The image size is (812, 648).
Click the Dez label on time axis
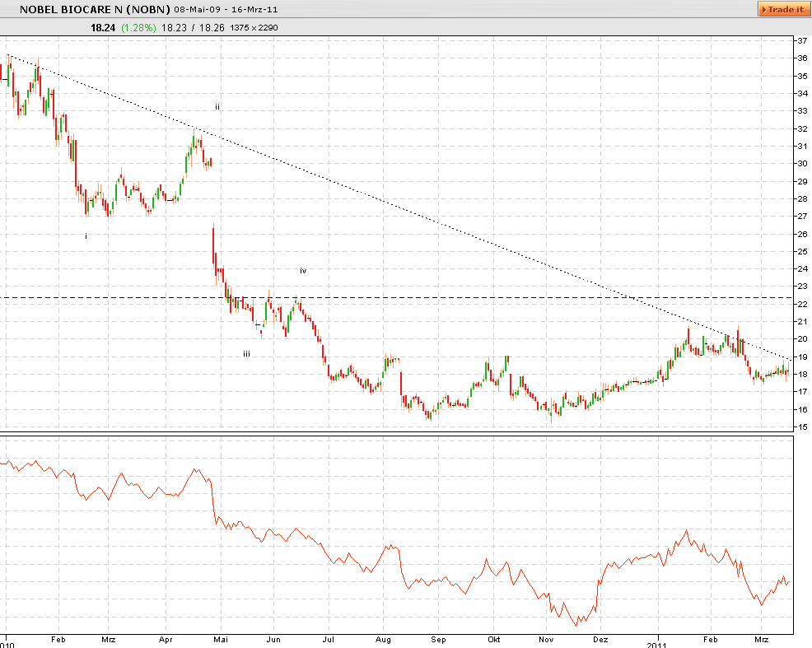click(x=600, y=640)
